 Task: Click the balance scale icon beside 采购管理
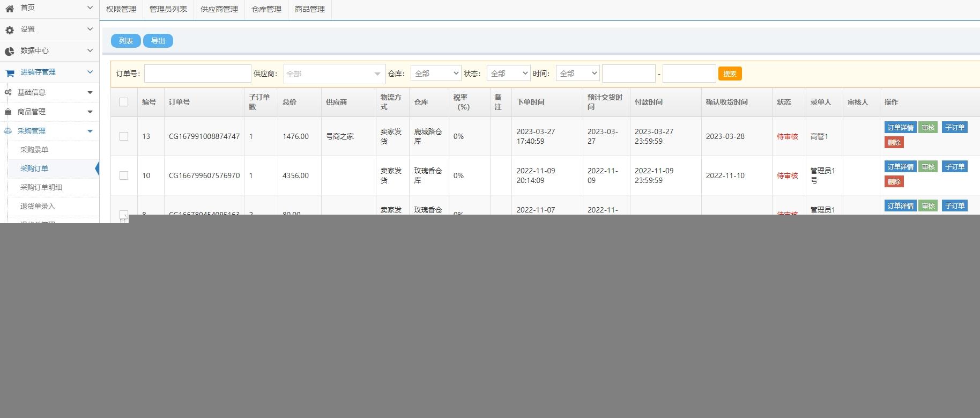pyautogui.click(x=8, y=131)
